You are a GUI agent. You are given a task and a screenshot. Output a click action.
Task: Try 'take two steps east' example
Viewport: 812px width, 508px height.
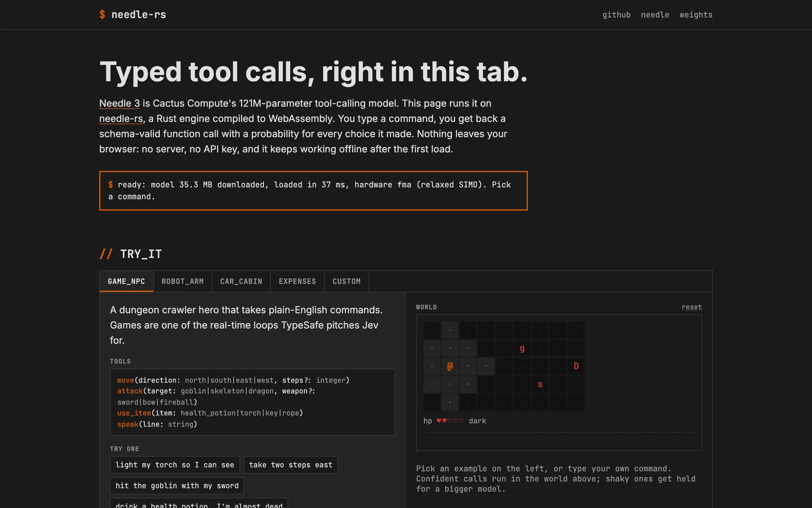tap(291, 465)
